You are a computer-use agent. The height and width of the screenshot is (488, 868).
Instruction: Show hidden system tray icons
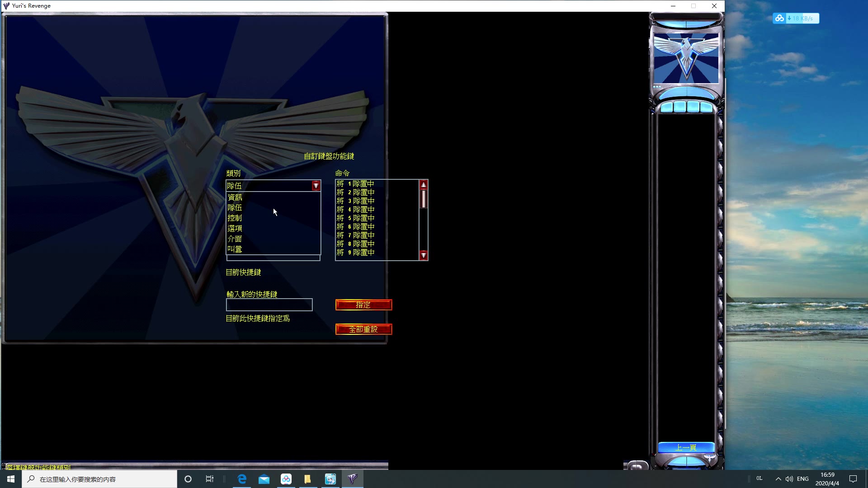click(778, 479)
